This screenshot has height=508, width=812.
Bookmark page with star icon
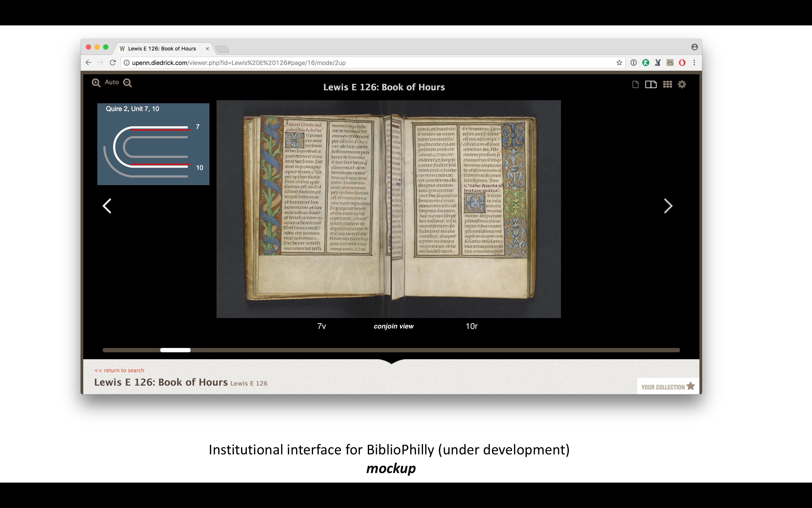(x=619, y=62)
